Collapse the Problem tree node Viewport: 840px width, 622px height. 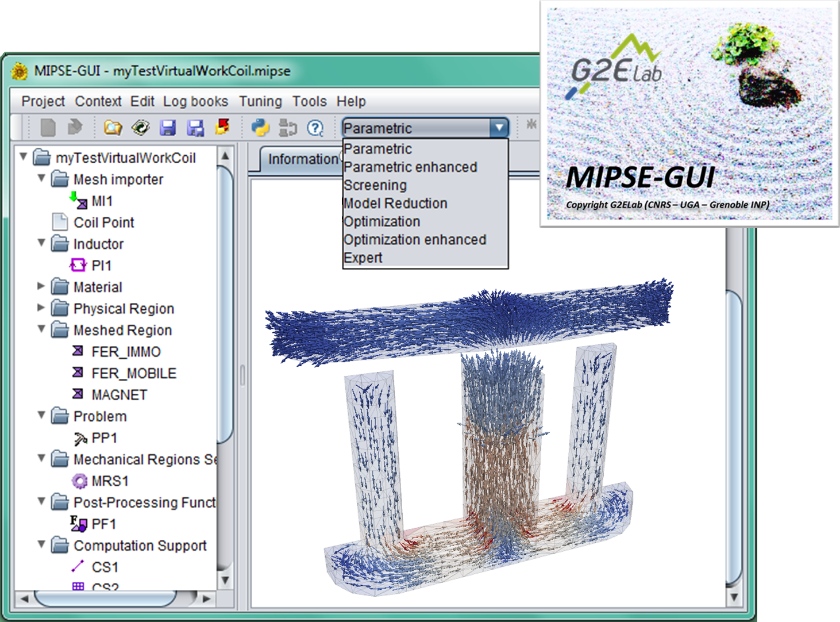41,415
